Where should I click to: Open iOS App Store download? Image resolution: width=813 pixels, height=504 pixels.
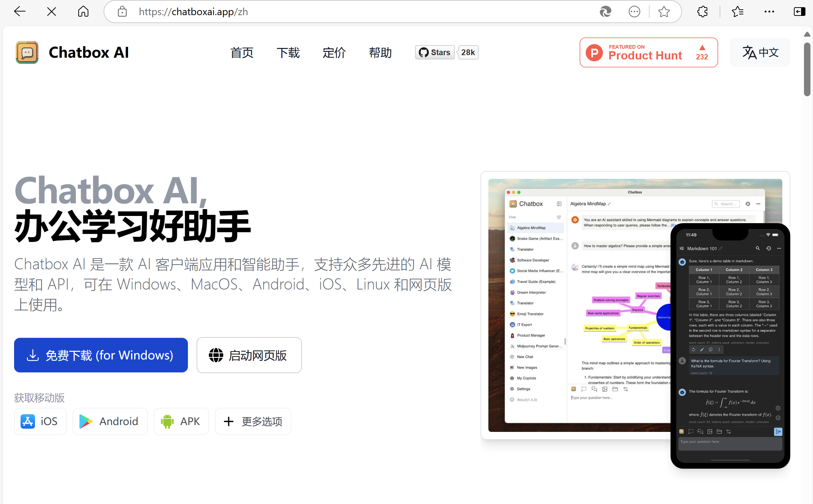tap(40, 421)
